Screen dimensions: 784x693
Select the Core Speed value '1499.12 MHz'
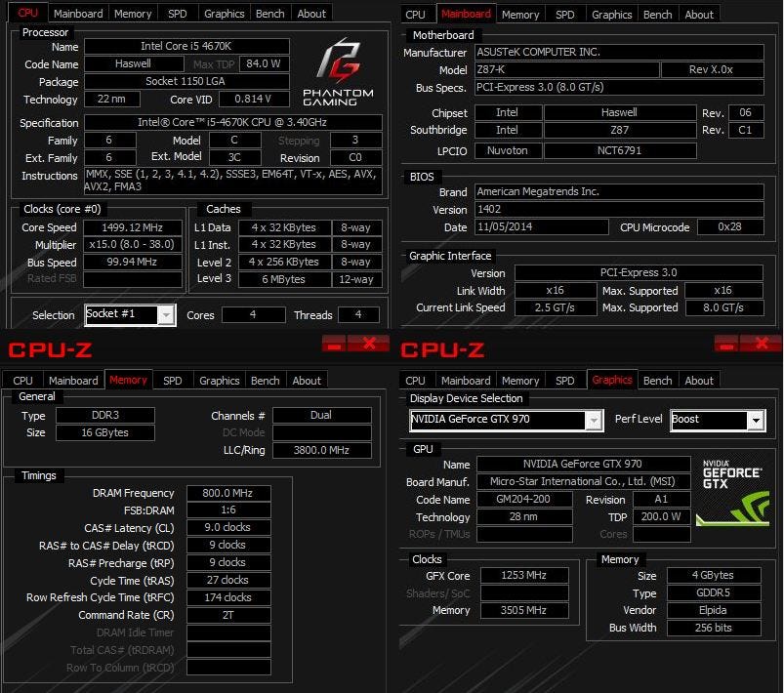133,227
